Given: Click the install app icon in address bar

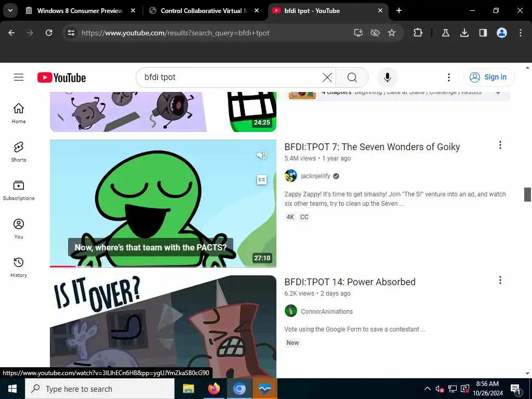Looking at the screenshot, I should pyautogui.click(x=358, y=33).
